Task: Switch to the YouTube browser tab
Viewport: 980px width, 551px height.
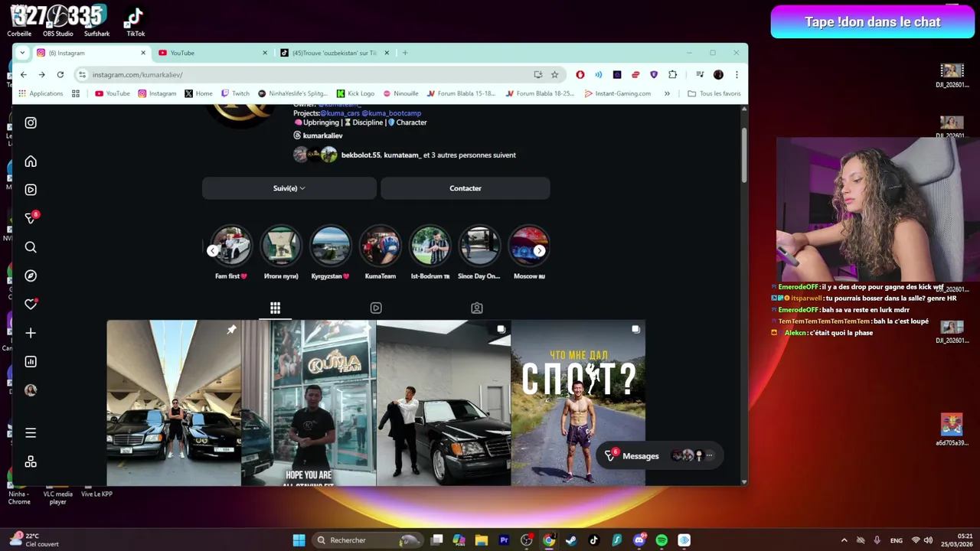Action: [213, 53]
